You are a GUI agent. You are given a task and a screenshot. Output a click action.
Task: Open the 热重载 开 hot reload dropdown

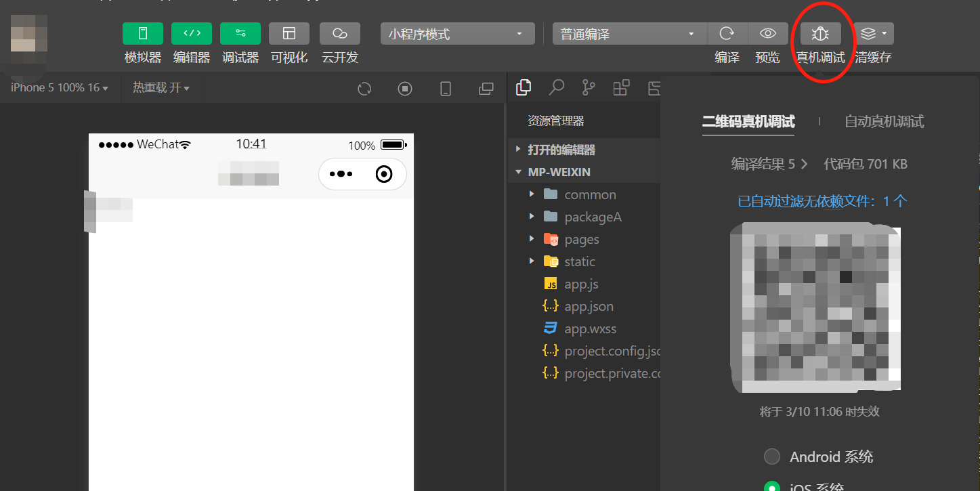[161, 88]
